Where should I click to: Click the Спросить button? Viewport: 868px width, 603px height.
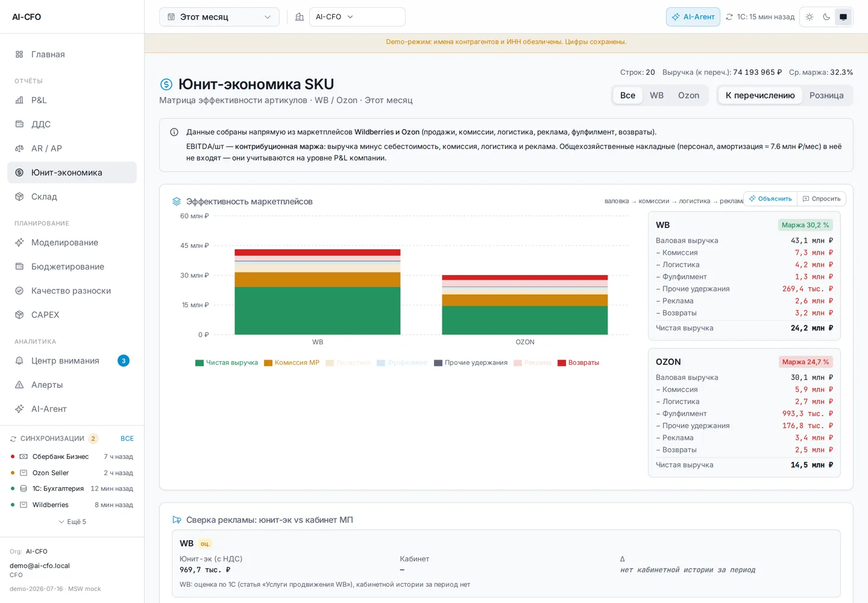(x=822, y=199)
